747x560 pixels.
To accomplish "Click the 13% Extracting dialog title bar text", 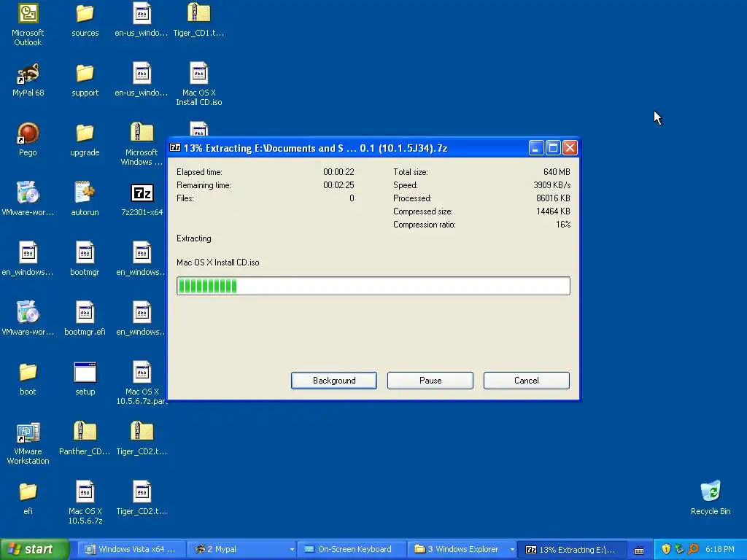I will [315, 148].
